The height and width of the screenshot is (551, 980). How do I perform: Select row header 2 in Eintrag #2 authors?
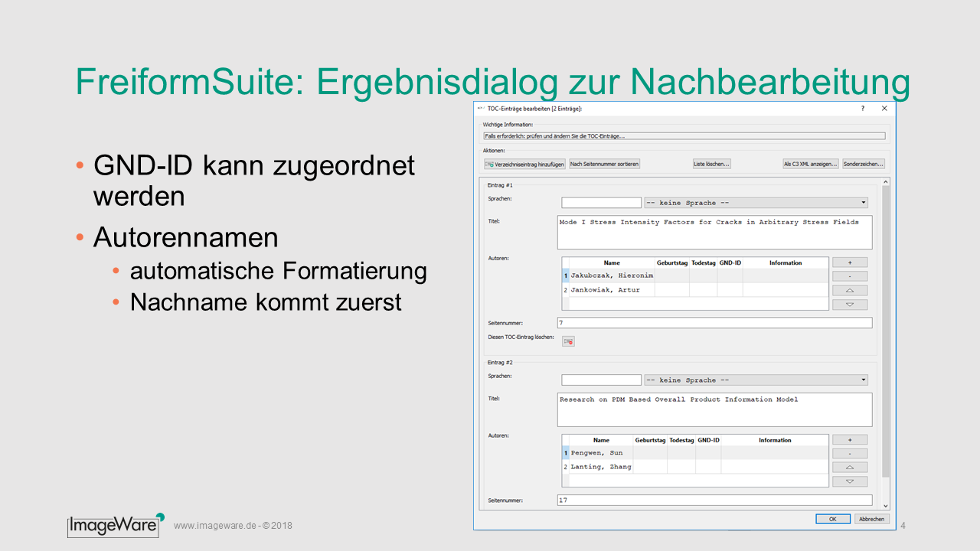pos(566,467)
